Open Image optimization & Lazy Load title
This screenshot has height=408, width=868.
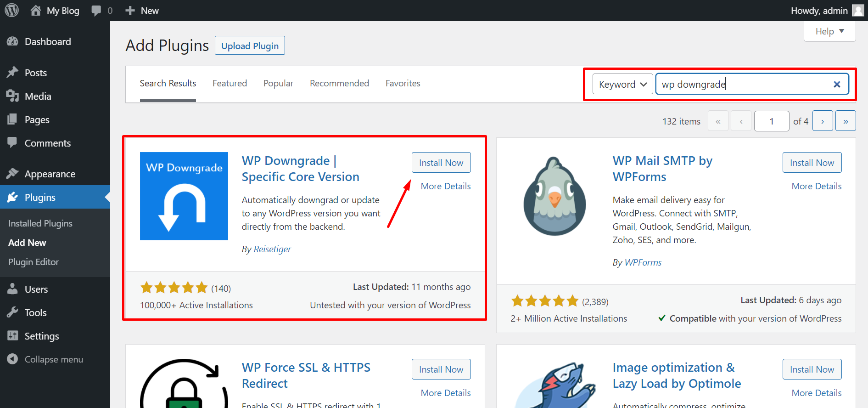click(677, 375)
